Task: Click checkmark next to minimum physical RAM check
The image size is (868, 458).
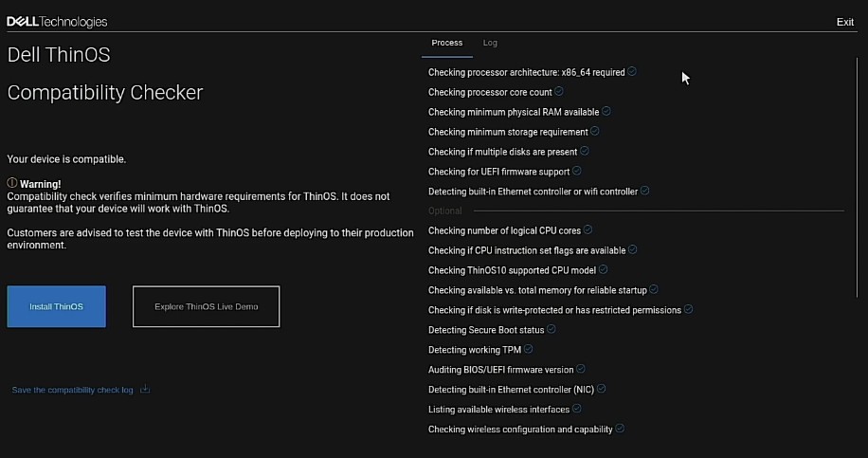Action: (606, 111)
